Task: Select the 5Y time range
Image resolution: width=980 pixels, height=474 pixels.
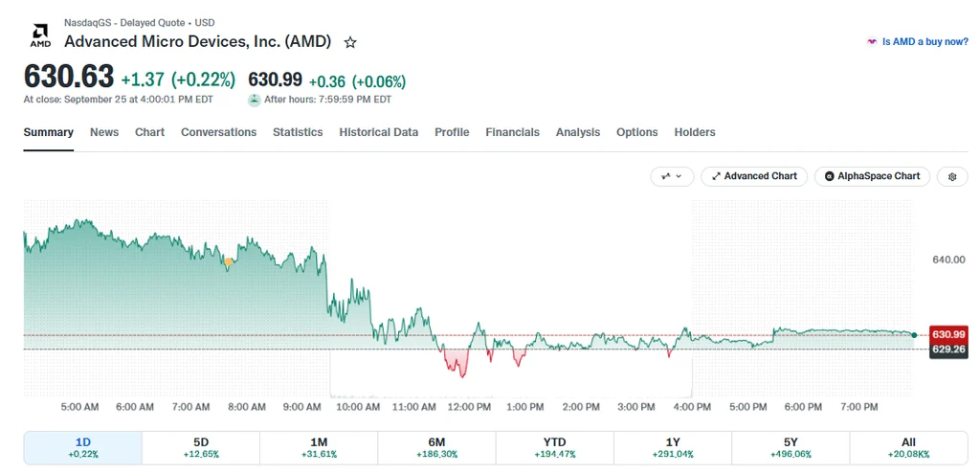Action: click(791, 448)
